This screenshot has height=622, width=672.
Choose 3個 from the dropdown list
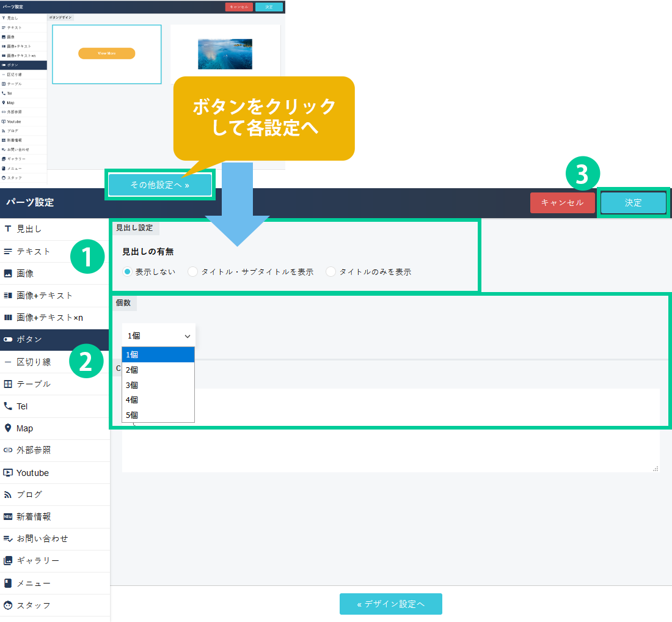coord(132,385)
